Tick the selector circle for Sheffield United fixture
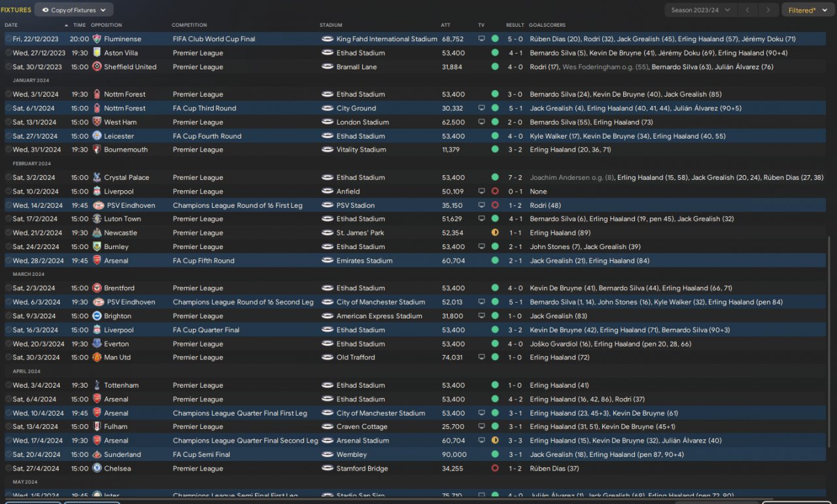Image resolution: width=837 pixels, height=504 pixels. pos(9,67)
